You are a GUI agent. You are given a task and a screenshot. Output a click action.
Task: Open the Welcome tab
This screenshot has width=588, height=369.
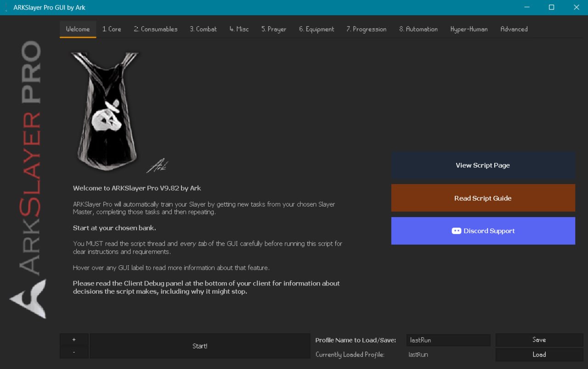[x=78, y=29]
